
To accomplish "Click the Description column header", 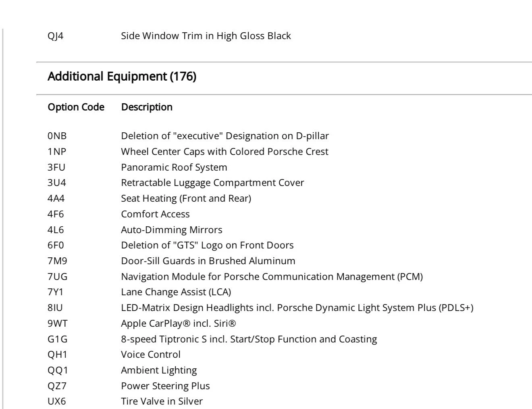I will click(x=147, y=107).
